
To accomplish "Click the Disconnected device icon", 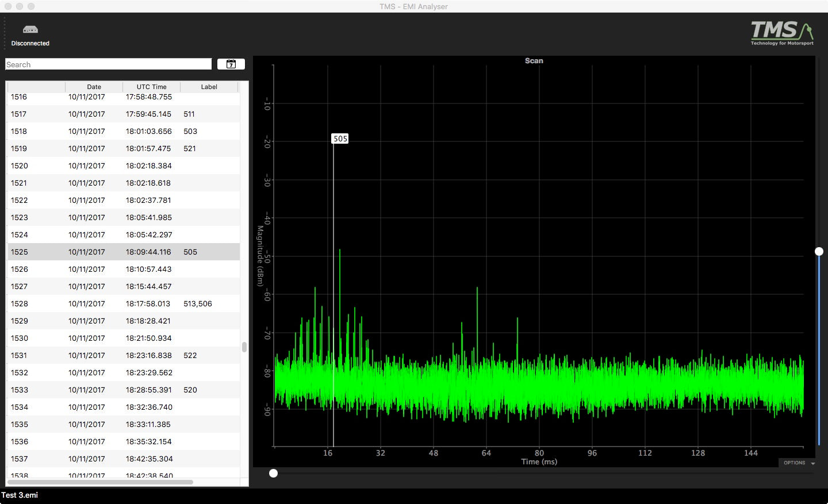I will (30, 30).
